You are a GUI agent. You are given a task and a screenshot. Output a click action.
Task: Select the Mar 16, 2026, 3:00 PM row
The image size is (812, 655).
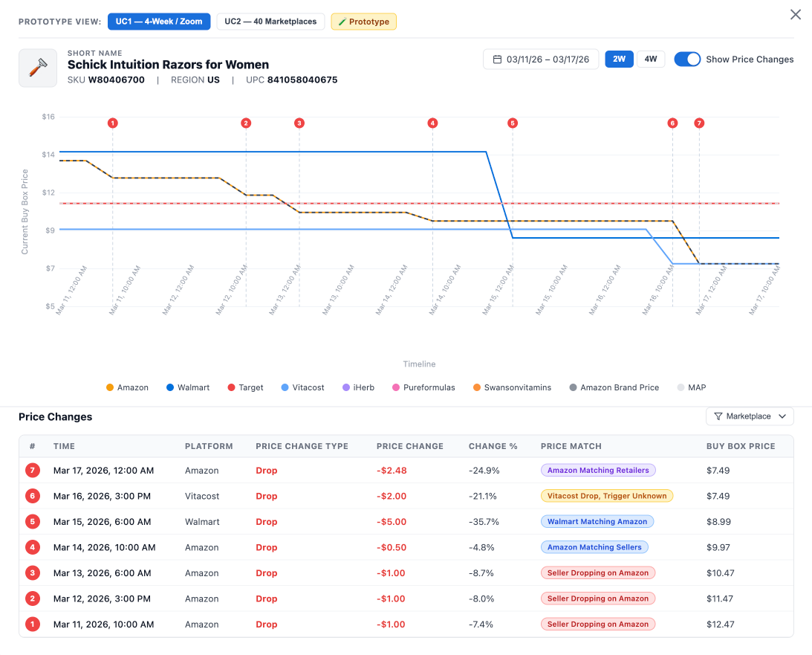click(406, 496)
